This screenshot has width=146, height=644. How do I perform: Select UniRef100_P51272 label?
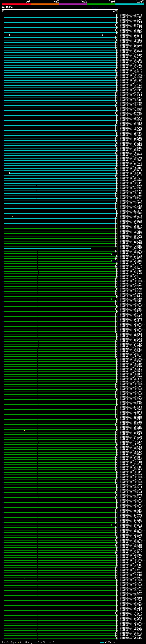(x=131, y=153)
